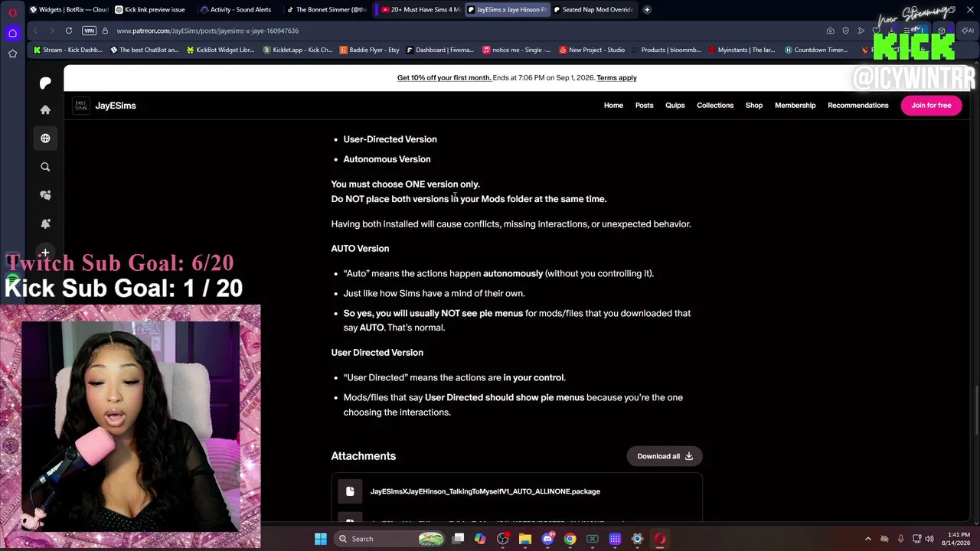The width and height of the screenshot is (980, 551).
Task: Open notice me - Single bookmark
Action: 516,51
